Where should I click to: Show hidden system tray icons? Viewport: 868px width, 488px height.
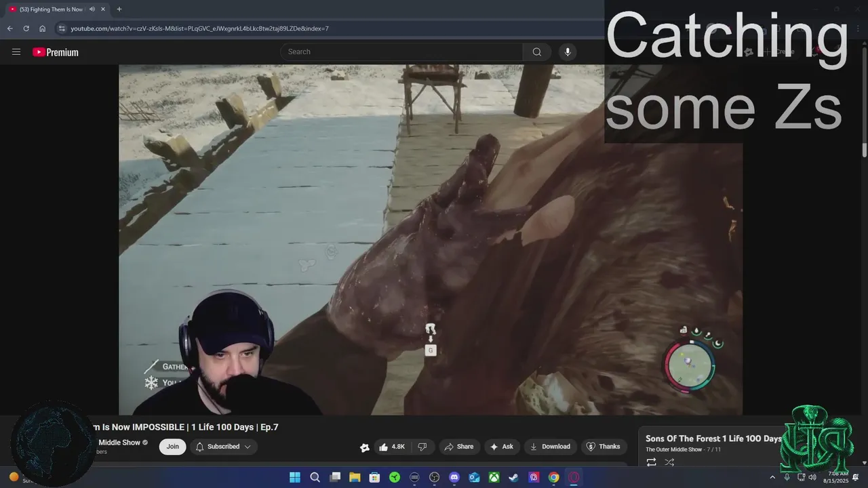772,477
